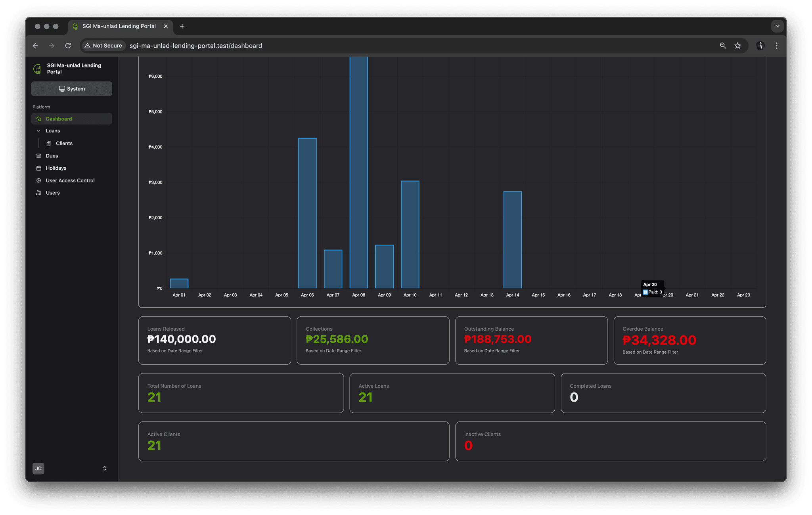
Task: Click the Collections ₱25,586.00 value
Action: pyautogui.click(x=337, y=339)
